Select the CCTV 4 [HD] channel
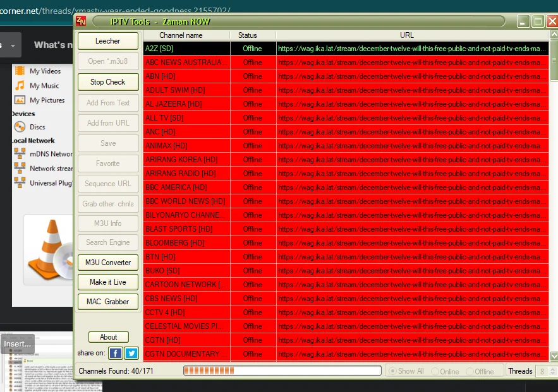 [x=346, y=312]
